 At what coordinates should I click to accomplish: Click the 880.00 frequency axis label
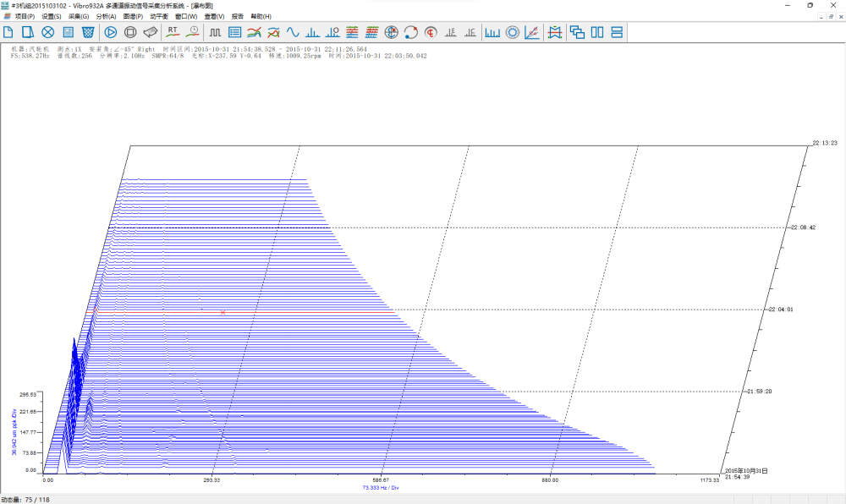click(550, 480)
